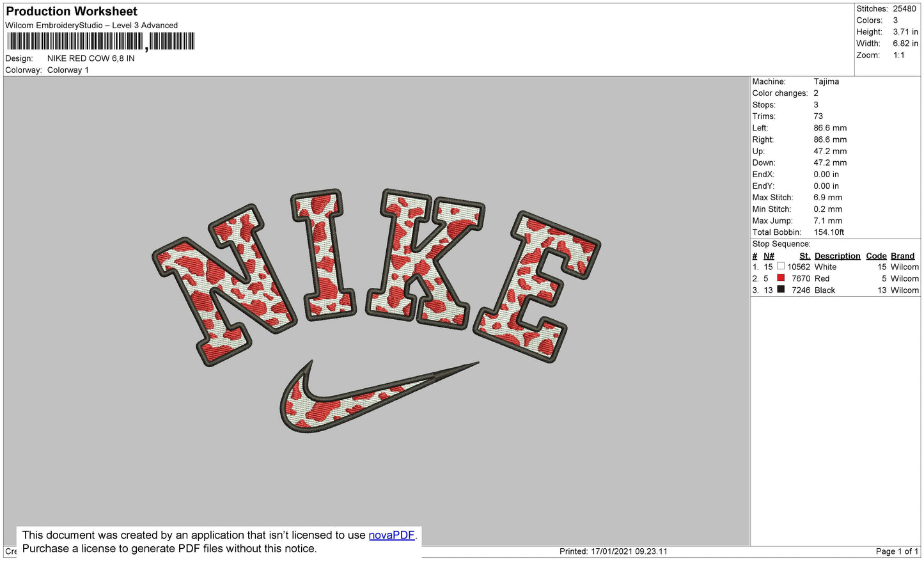Click the Brand column header

(x=902, y=256)
